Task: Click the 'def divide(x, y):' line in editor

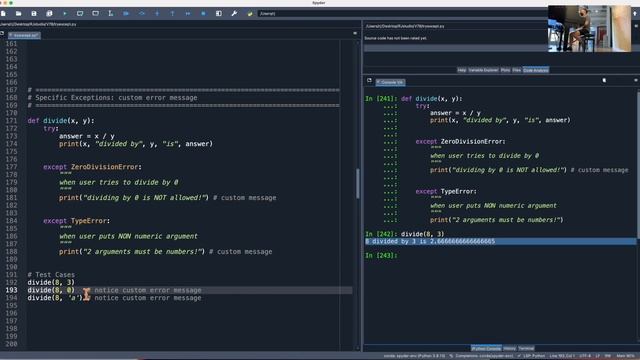Action: click(61, 121)
